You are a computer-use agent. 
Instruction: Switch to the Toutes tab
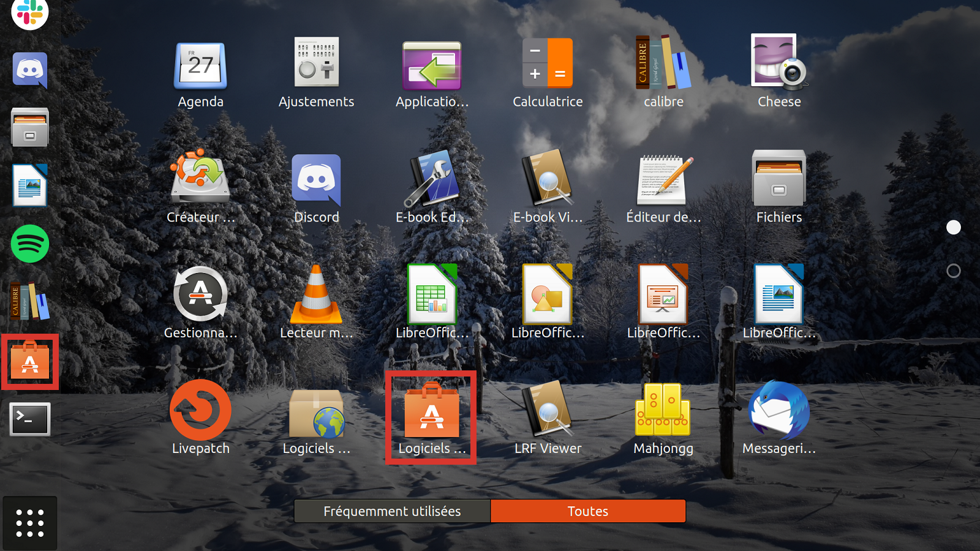coord(587,511)
